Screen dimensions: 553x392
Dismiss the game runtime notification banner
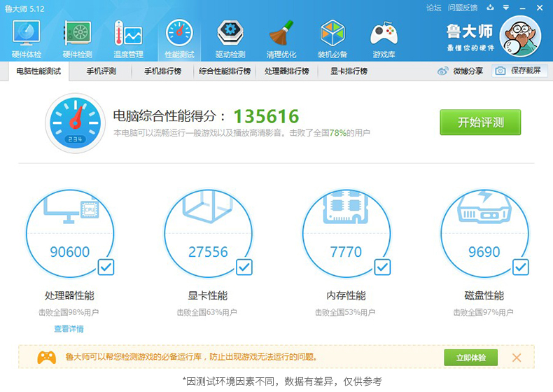517,358
